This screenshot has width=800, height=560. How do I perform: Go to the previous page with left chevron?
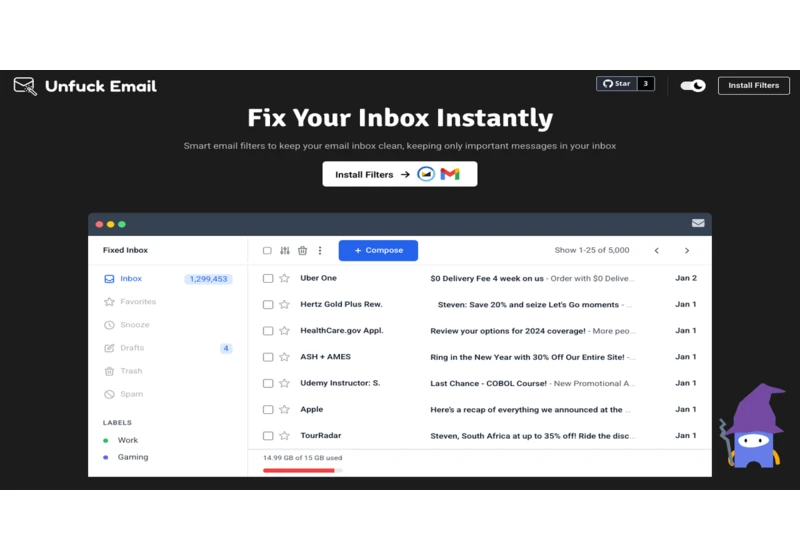coord(657,250)
